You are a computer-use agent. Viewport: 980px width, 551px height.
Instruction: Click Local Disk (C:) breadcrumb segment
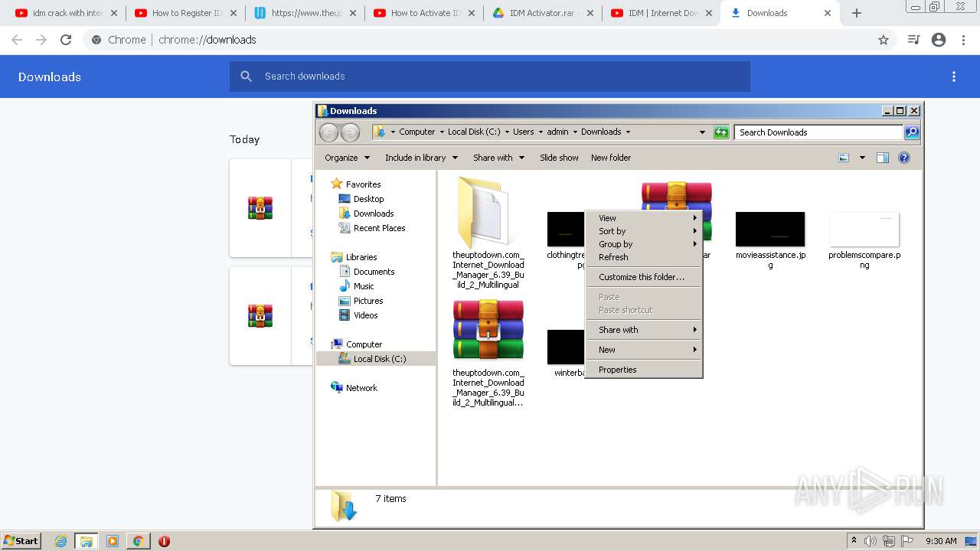pos(474,132)
